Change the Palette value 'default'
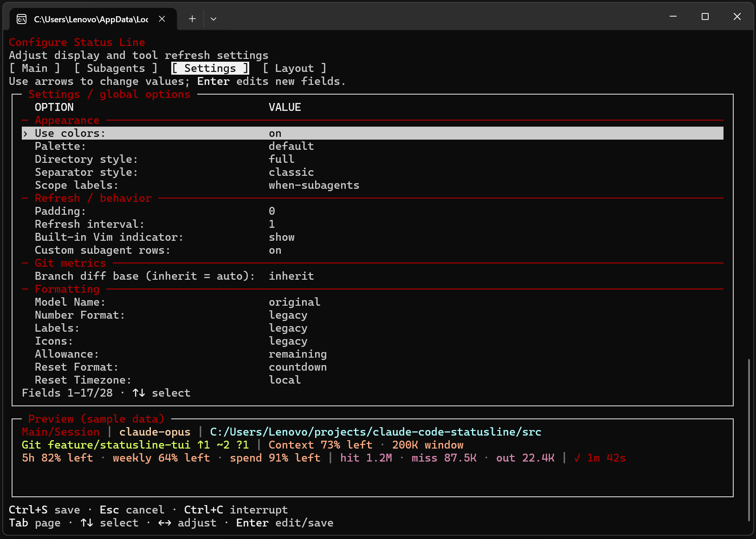The image size is (756, 539). [291, 146]
